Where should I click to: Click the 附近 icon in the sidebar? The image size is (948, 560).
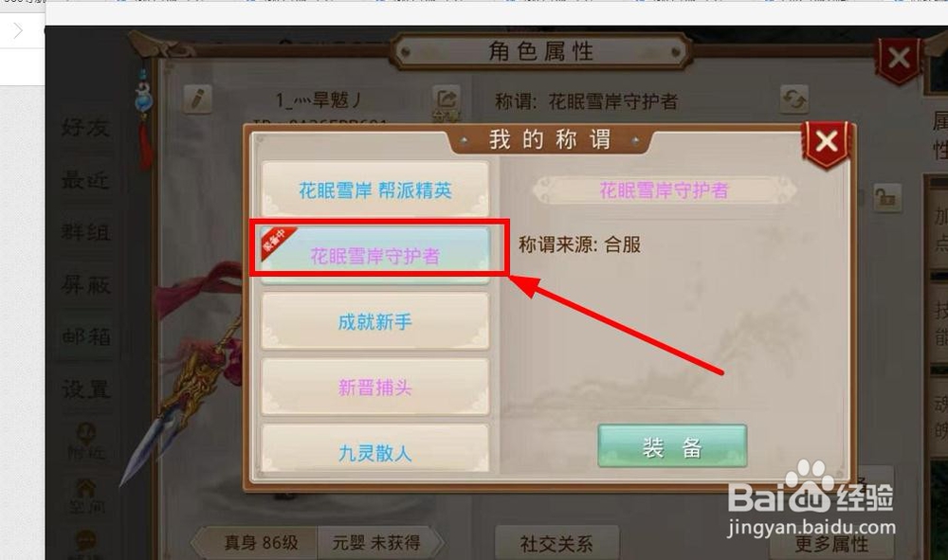coord(85,441)
